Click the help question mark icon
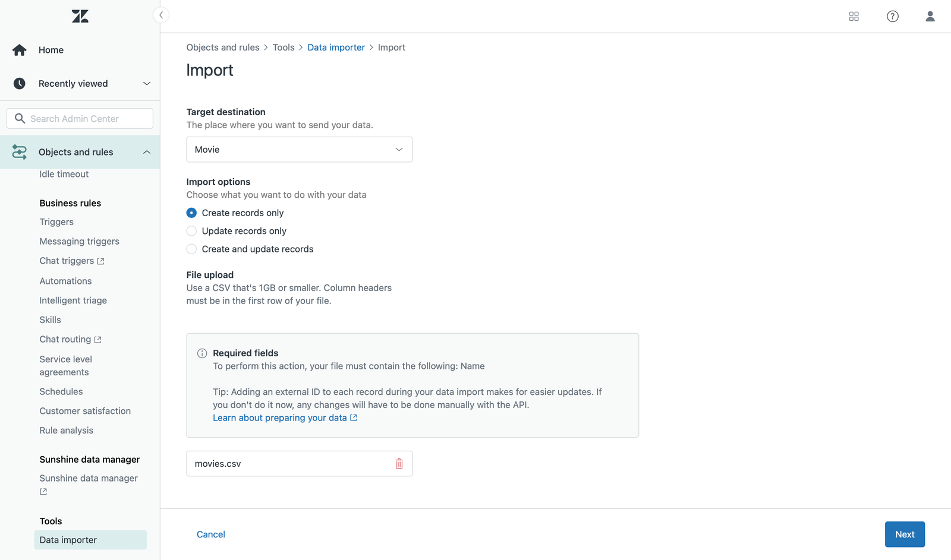This screenshot has height=560, width=951. pyautogui.click(x=892, y=16)
